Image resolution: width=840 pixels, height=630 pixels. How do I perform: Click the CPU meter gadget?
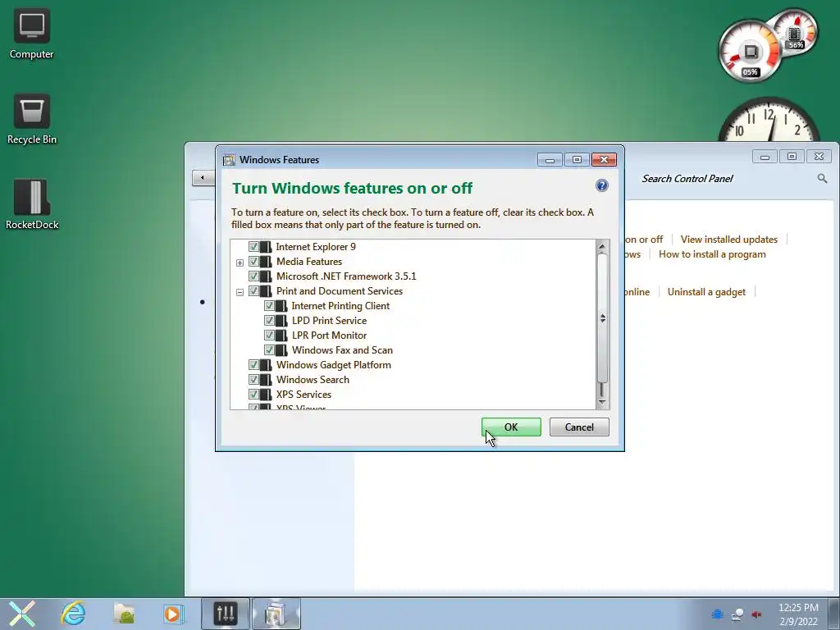[x=750, y=52]
